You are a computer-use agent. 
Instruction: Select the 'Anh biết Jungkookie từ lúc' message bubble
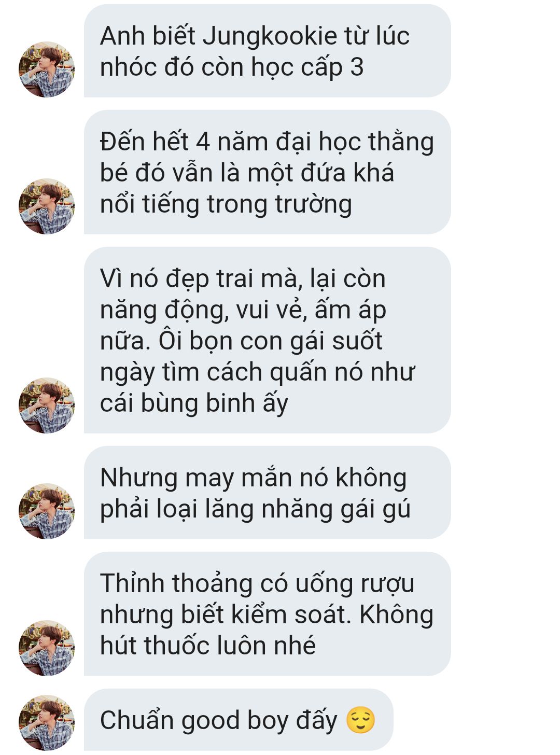[268, 51]
